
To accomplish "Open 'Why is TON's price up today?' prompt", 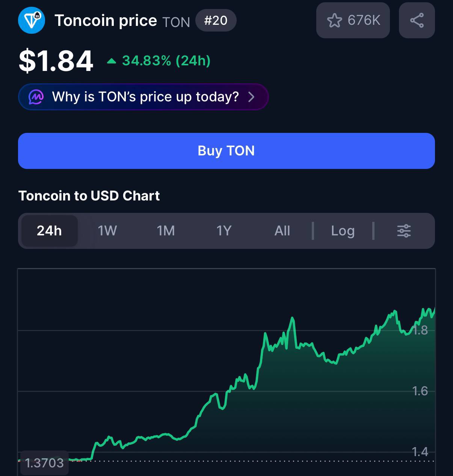I will click(143, 97).
